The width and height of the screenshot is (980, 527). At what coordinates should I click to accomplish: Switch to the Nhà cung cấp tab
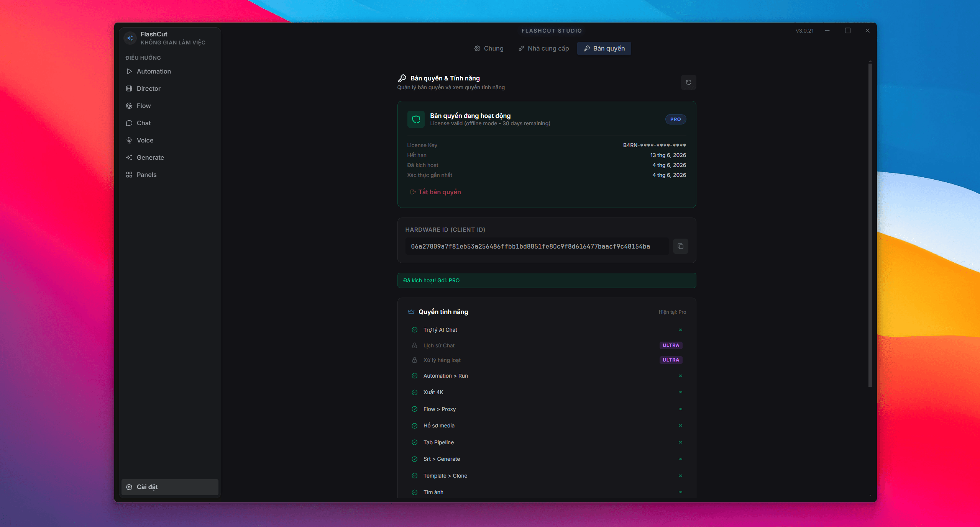pos(543,48)
